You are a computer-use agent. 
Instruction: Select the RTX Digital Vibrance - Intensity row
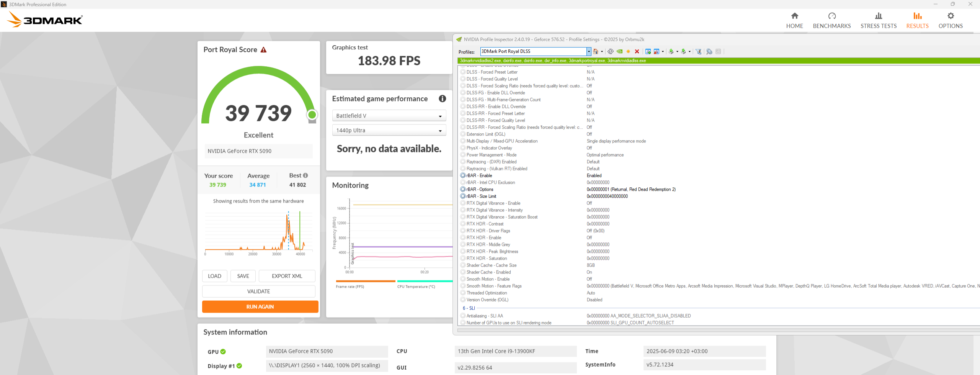click(720, 210)
